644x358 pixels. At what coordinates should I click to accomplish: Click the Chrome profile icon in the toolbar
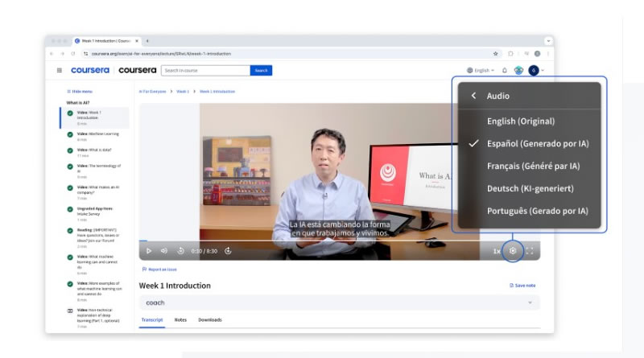pos(537,54)
